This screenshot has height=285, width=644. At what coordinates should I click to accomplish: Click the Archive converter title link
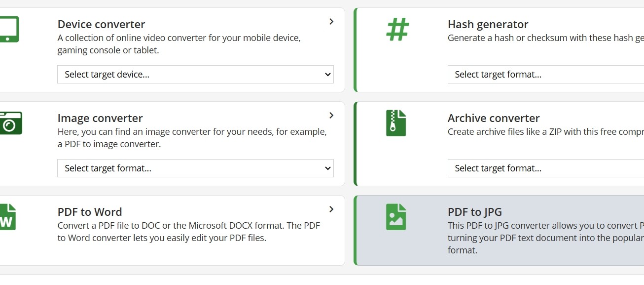[493, 118]
